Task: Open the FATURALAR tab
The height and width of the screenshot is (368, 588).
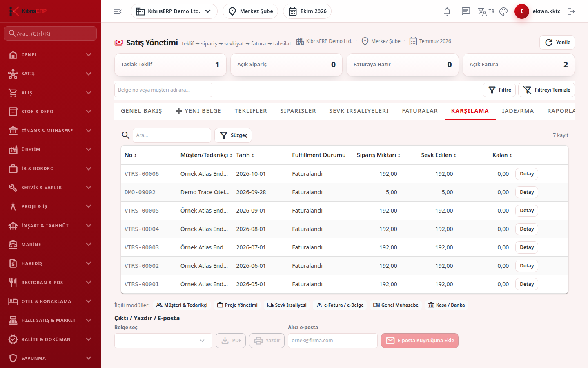Action: 420,111
